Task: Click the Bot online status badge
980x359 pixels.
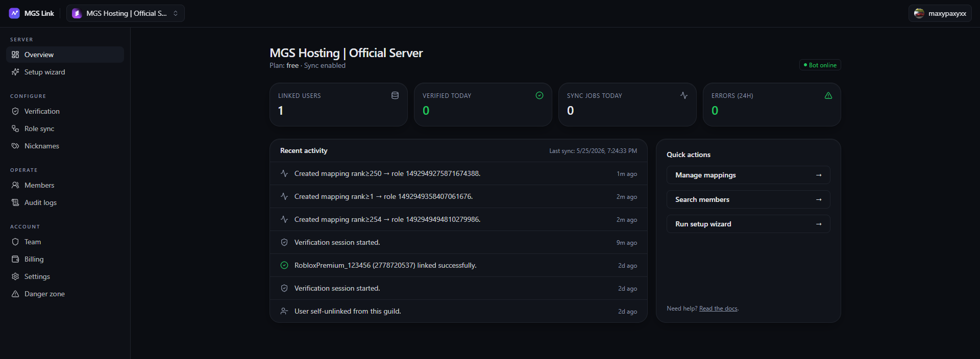Action: [820, 65]
